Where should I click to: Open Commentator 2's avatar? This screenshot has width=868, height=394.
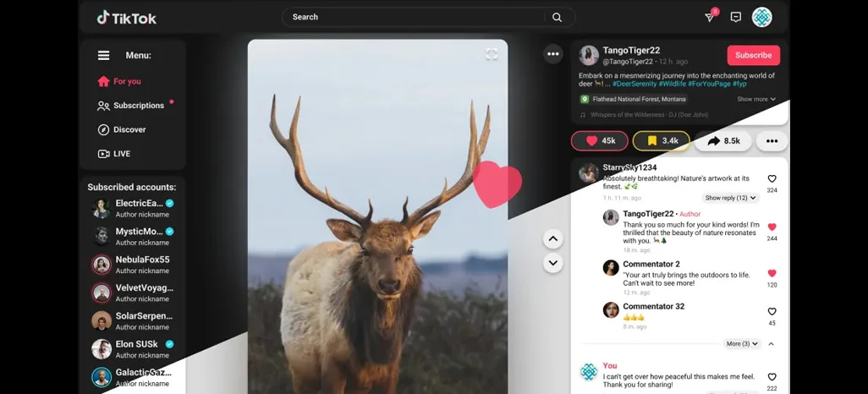(611, 268)
